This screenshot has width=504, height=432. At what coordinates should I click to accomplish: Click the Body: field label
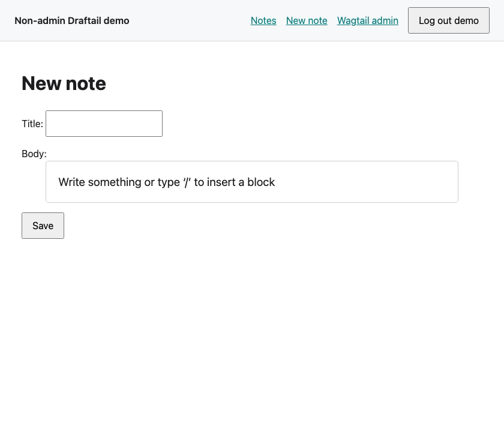34,154
